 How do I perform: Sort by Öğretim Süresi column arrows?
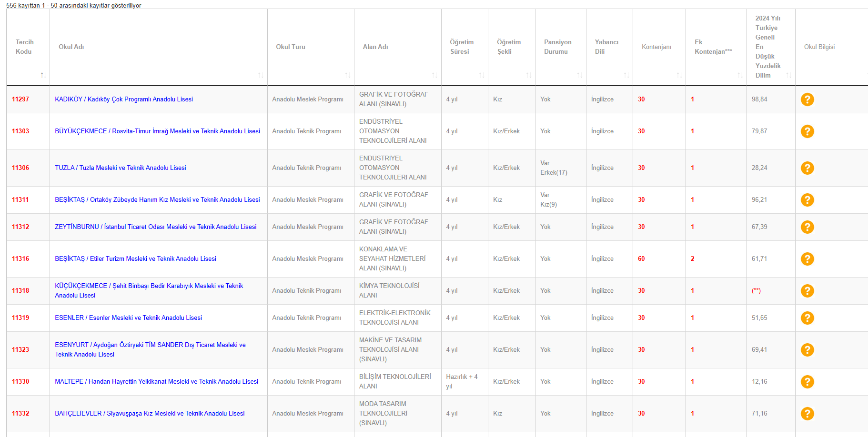click(481, 75)
